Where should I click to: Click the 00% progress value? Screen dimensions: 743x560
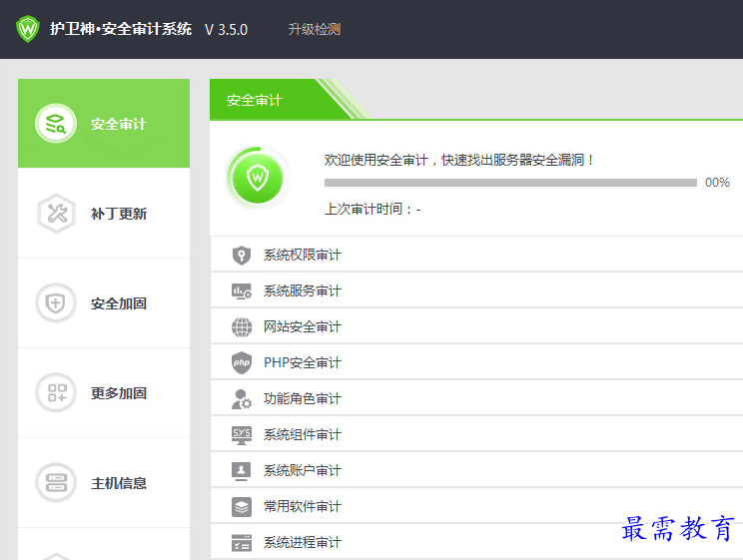717,183
